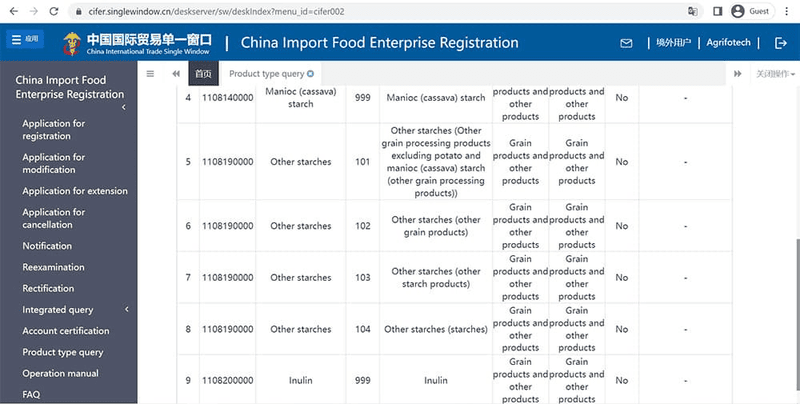Open the Operation manual link
Image resolution: width=800 pixels, height=404 pixels.
(60, 373)
